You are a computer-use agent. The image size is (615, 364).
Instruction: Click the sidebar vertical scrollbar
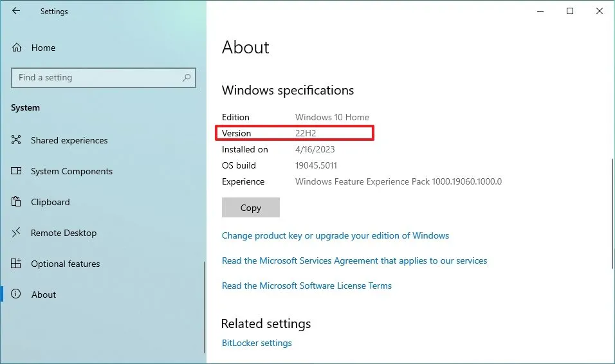click(205, 307)
